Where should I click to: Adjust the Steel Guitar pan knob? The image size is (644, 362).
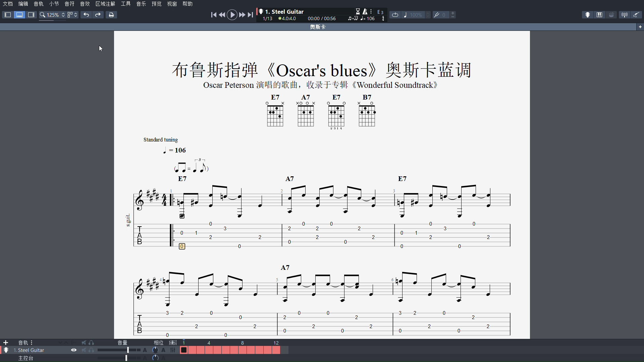[155, 350]
